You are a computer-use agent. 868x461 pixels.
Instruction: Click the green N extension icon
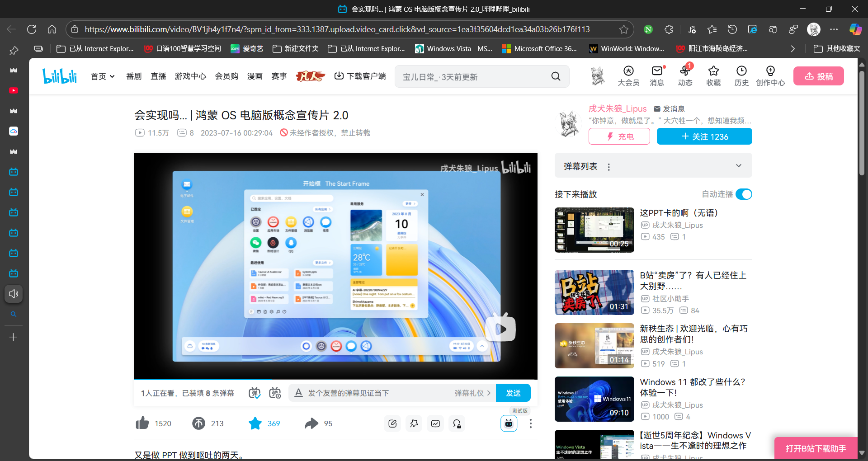pos(648,29)
